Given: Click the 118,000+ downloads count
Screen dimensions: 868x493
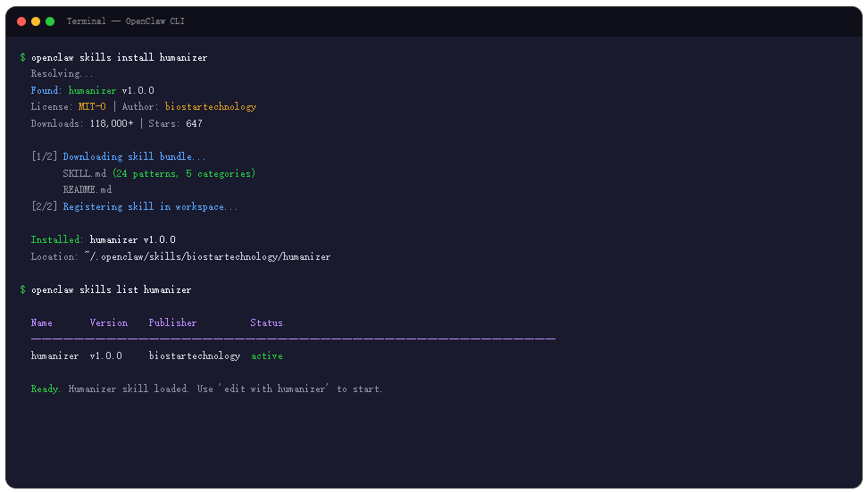Looking at the screenshot, I should (112, 123).
